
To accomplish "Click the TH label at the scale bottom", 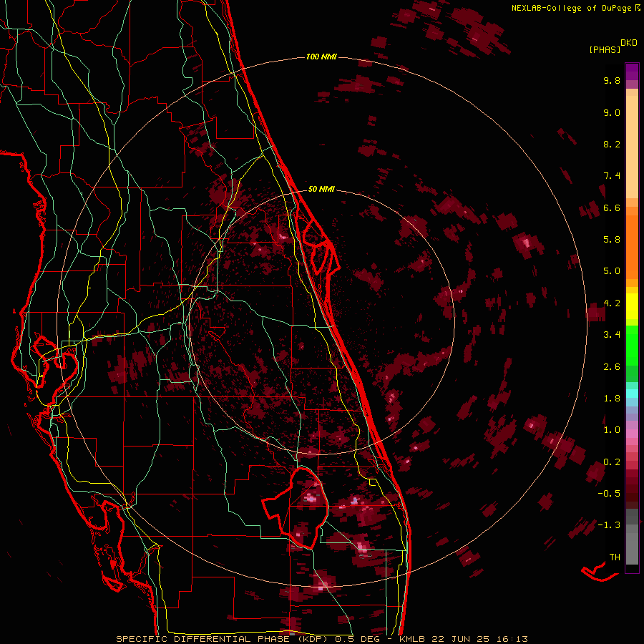I will tap(615, 557).
